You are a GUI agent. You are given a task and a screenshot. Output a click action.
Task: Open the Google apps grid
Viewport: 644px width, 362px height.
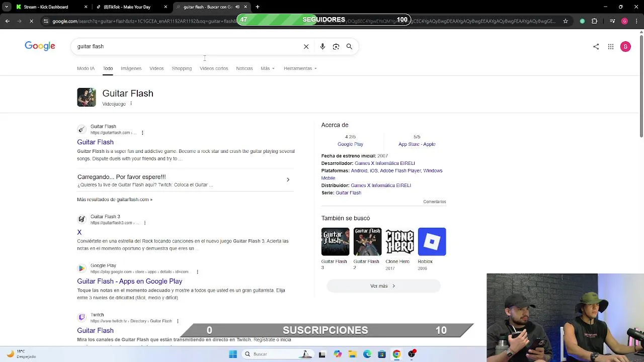[611, 47]
